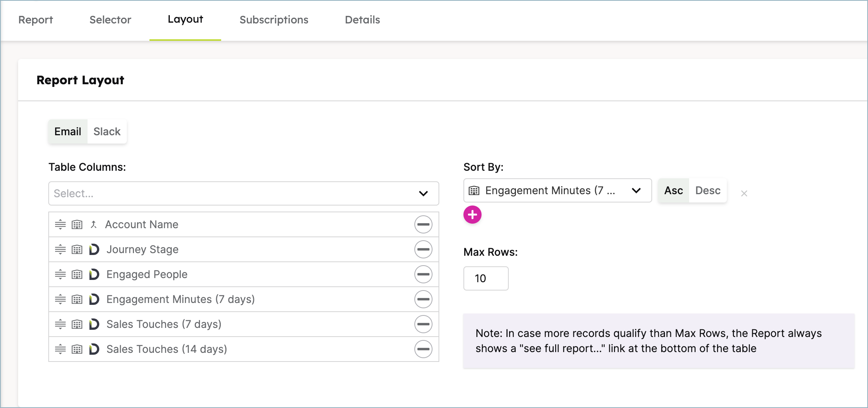The image size is (868, 408).
Task: Remove the Account Name column
Action: (x=423, y=224)
